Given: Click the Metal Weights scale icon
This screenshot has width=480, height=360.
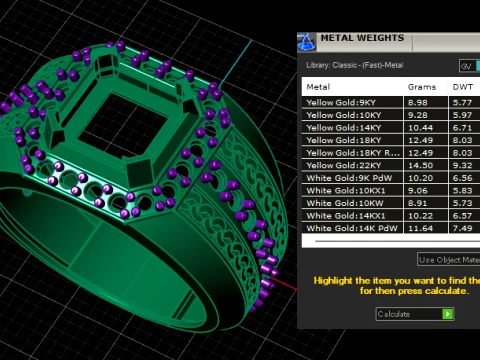Looking at the screenshot, I should pyautogui.click(x=306, y=42).
